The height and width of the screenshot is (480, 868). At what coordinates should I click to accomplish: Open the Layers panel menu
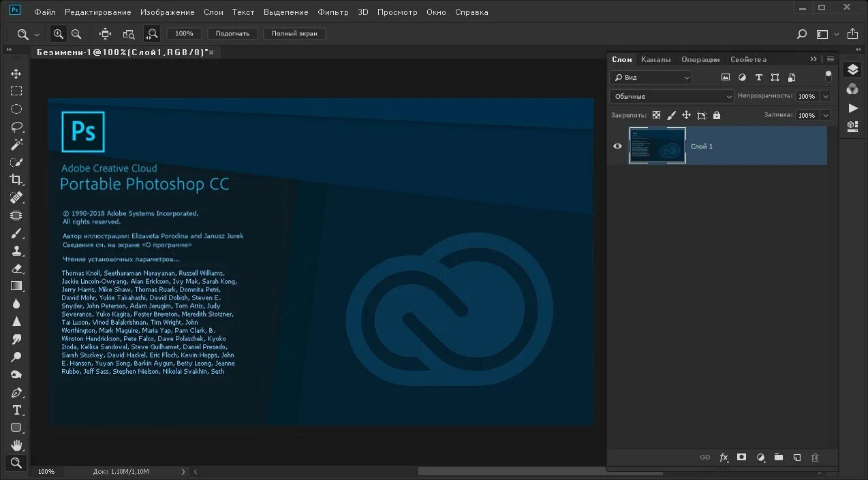(x=830, y=59)
